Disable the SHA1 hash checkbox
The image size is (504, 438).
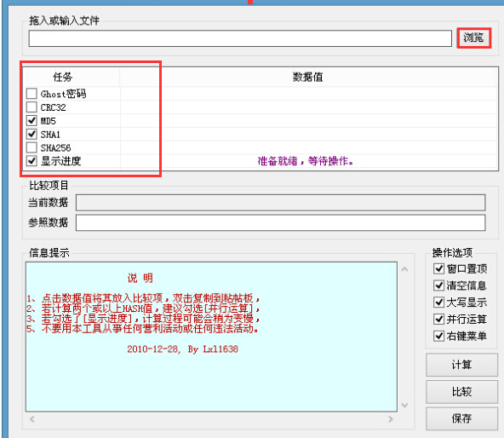[31, 134]
